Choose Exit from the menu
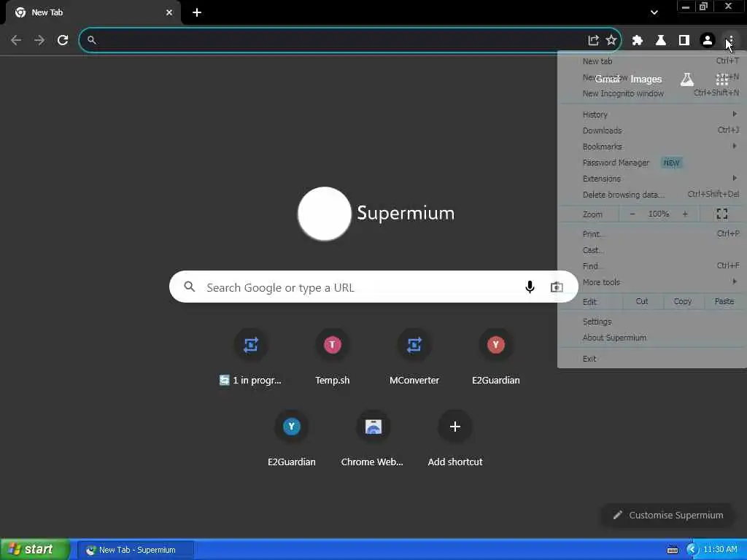The image size is (747, 560). pos(653,359)
